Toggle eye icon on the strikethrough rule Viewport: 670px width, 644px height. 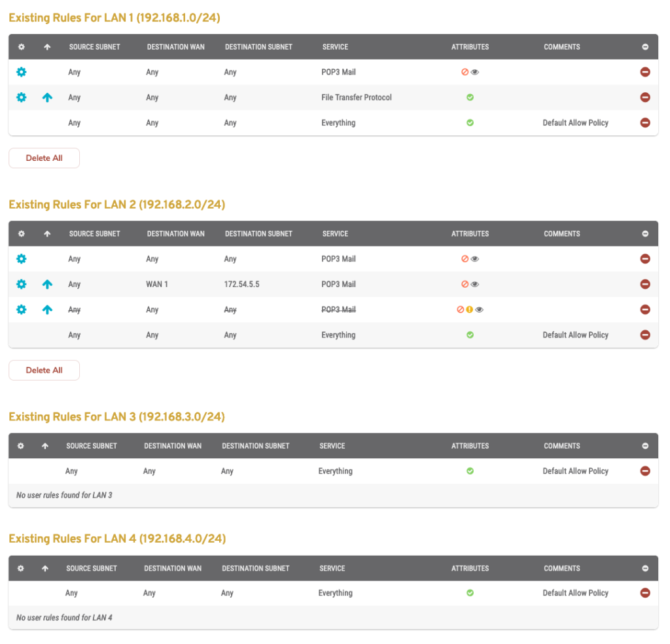pos(479,309)
